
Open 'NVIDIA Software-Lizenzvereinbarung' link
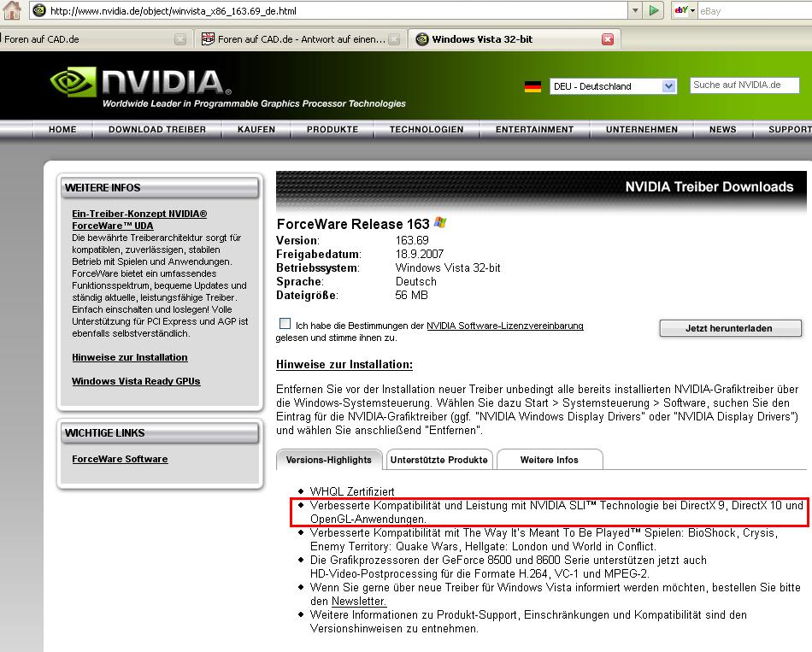(505, 326)
